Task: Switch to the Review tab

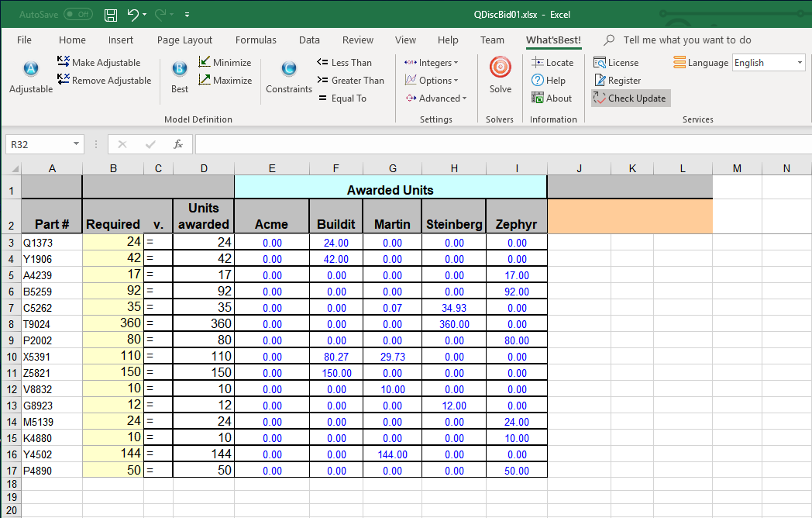Action: [x=358, y=40]
